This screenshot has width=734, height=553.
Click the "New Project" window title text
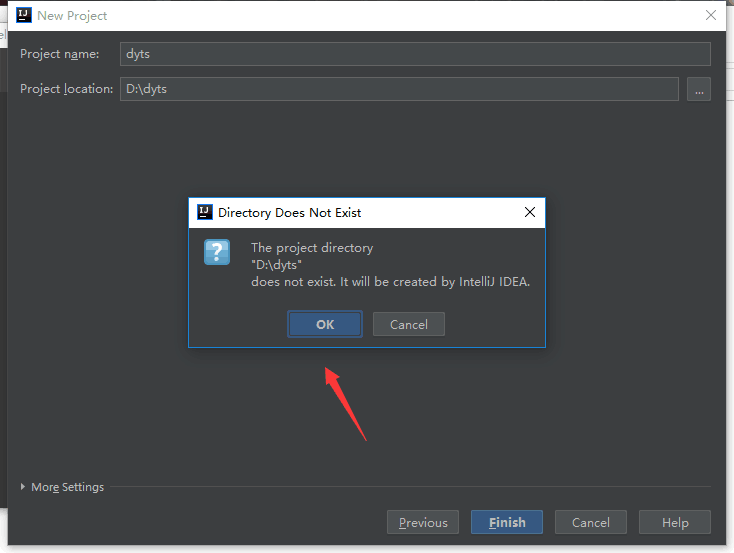(x=72, y=16)
